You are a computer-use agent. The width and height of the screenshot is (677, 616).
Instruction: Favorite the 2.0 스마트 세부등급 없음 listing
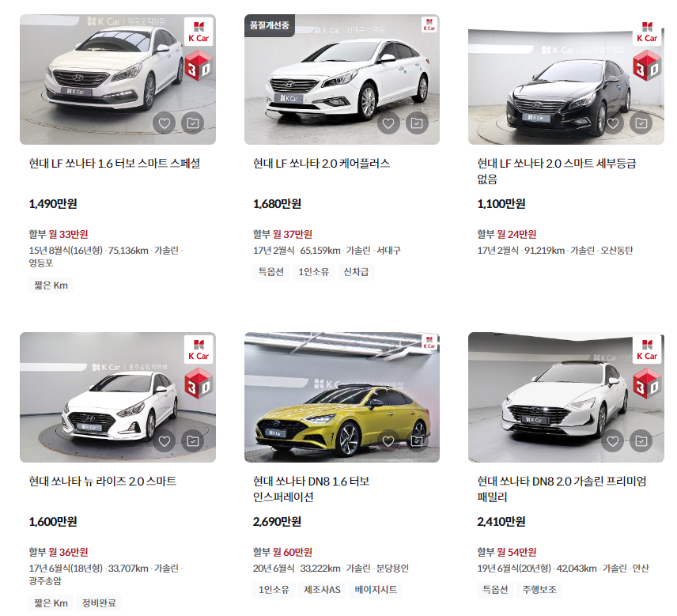point(612,123)
